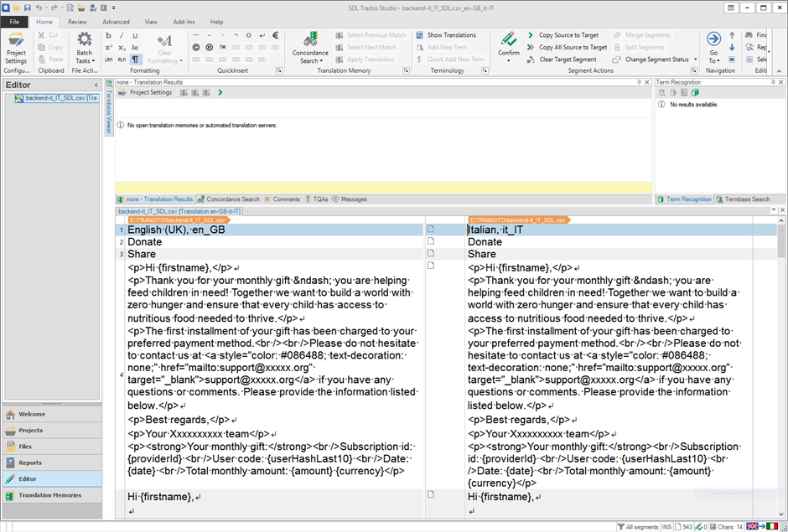Viewport: 788px width, 532px height.
Task: Switch to Concordance Search tab
Action: (x=228, y=199)
